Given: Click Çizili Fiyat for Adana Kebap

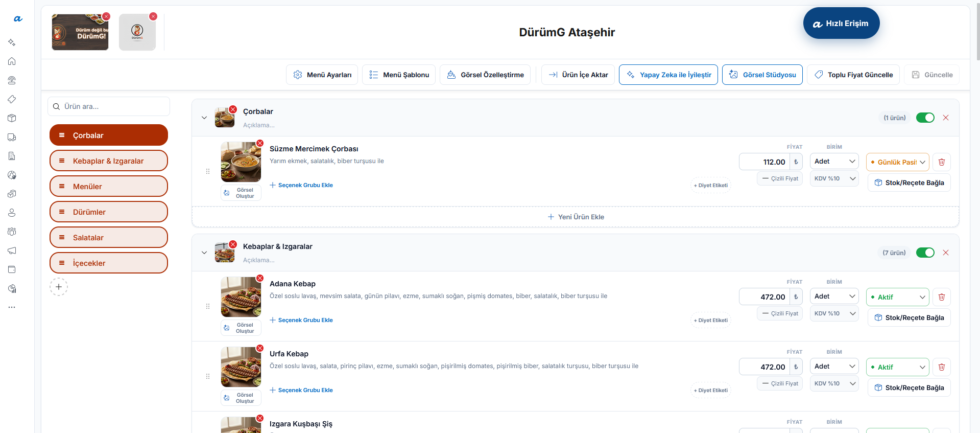Looking at the screenshot, I should point(779,313).
